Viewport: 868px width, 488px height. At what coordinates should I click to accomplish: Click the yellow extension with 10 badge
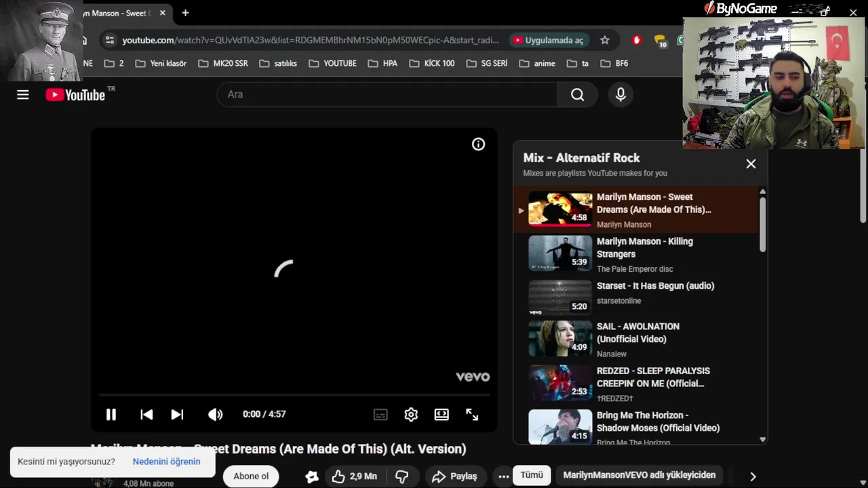click(660, 41)
